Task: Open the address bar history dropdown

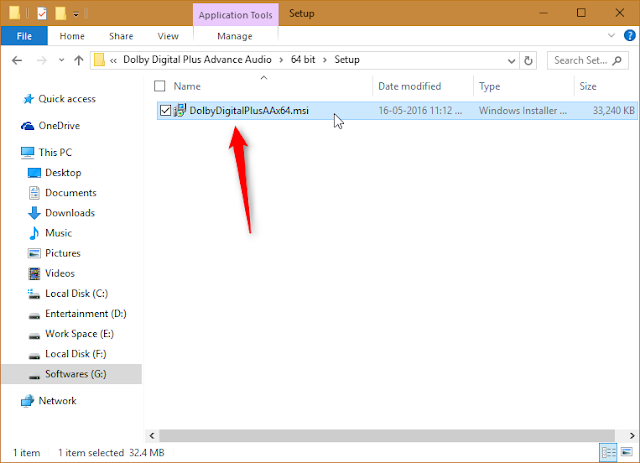Action: [511, 61]
